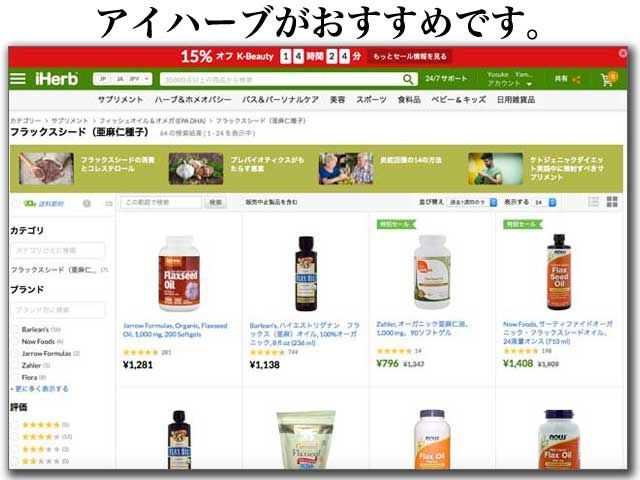Open the iHerb hamburger menu
The width and height of the screenshot is (640, 480).
click(x=18, y=78)
